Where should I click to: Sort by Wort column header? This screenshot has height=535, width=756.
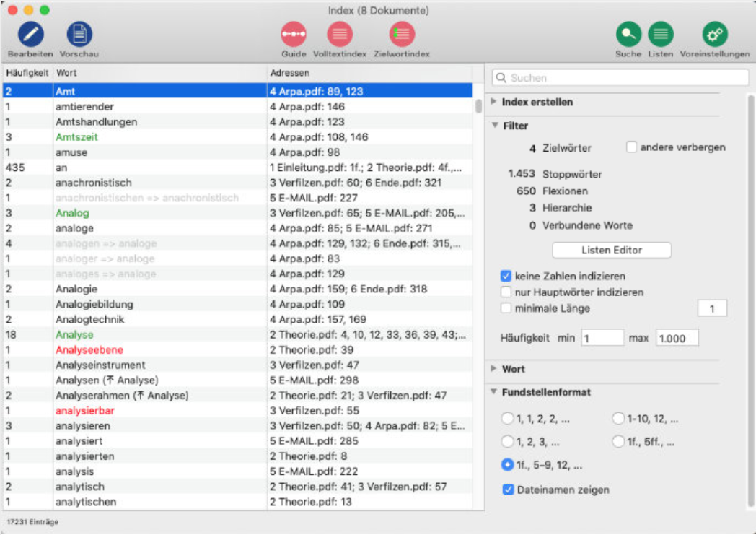pos(159,73)
